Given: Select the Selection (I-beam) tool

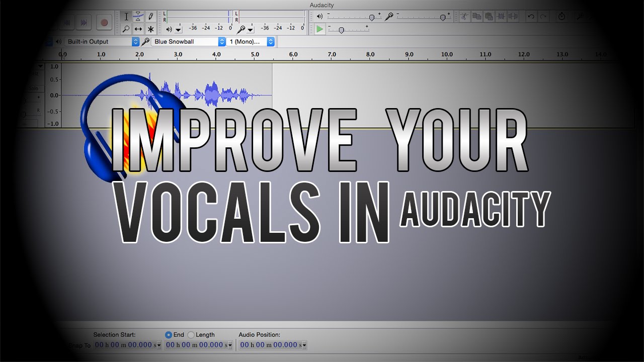Looking at the screenshot, I should coord(126,17).
